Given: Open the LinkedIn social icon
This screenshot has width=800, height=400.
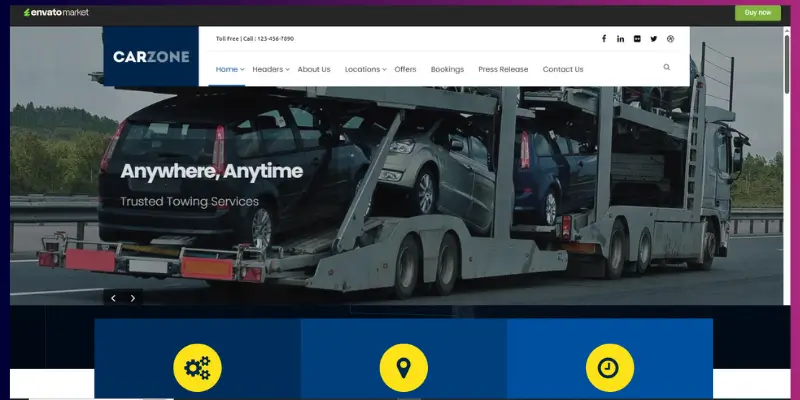Looking at the screenshot, I should coord(620,39).
